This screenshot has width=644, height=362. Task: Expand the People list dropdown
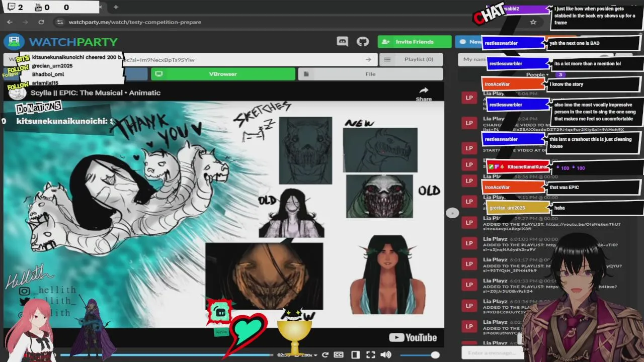[536, 75]
